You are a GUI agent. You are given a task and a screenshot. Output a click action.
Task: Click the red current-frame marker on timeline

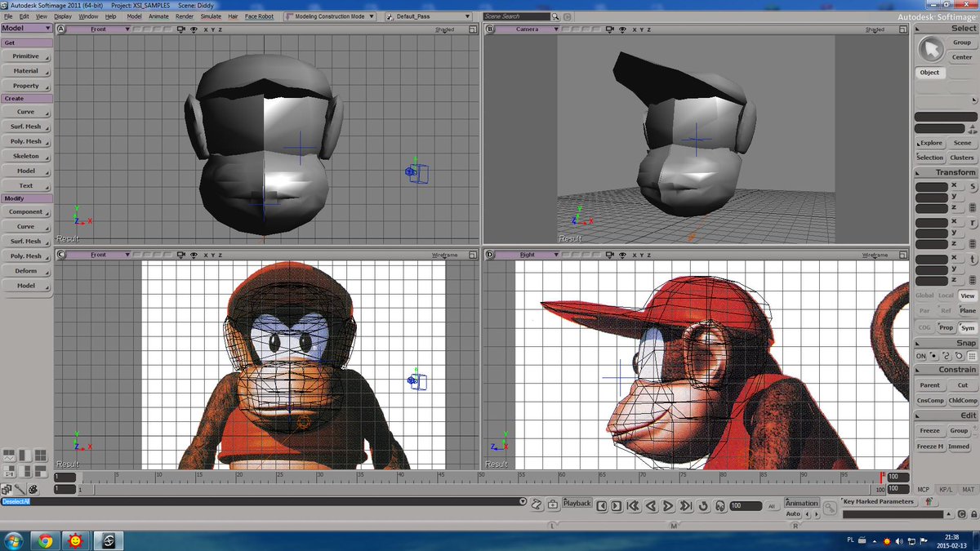(881, 478)
